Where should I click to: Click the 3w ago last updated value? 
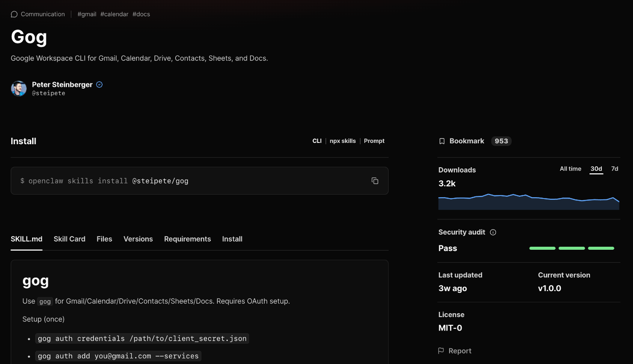coord(453,288)
